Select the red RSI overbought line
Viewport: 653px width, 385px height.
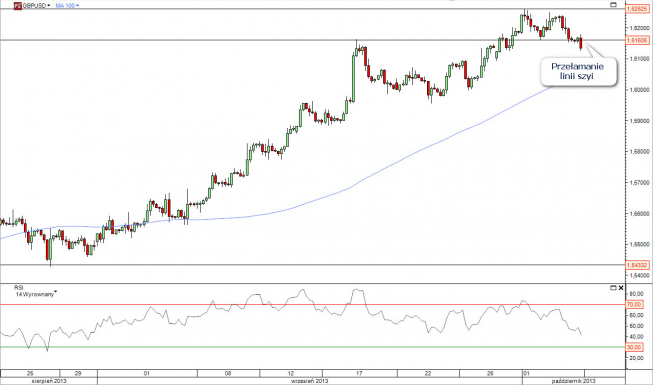tap(312, 305)
